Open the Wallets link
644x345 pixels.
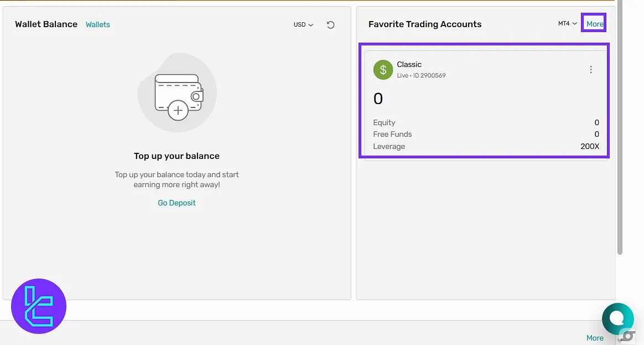click(98, 25)
